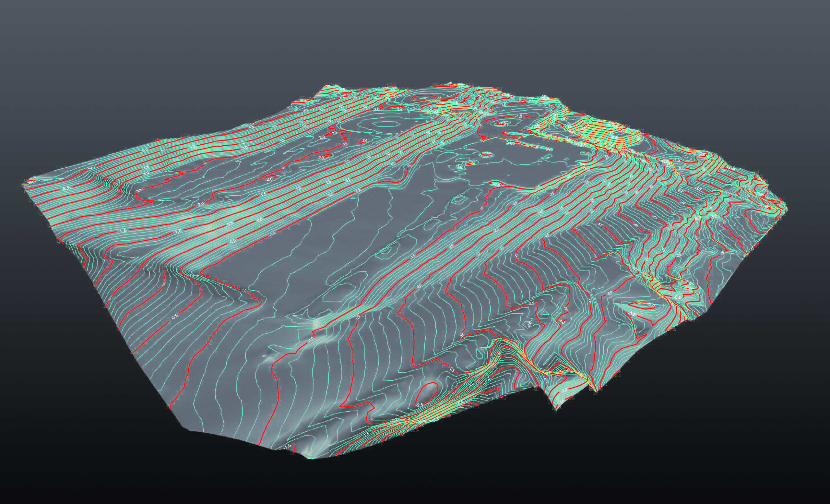Image resolution: width=830 pixels, height=504 pixels.
Task: Click the bold -1.5 label at upper center
Action: click(518, 116)
